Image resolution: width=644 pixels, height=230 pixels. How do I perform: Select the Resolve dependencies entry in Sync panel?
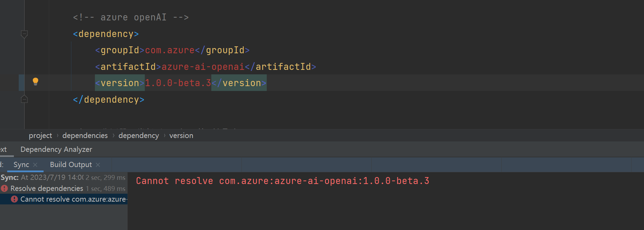point(47,188)
